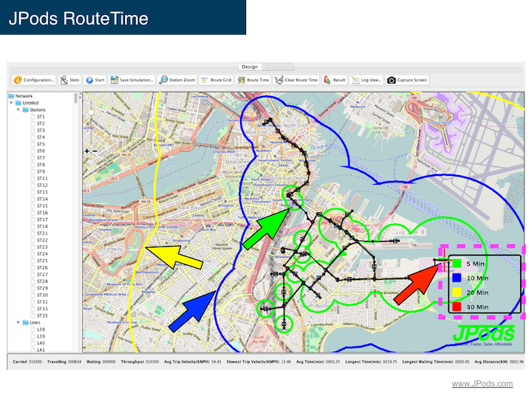The image size is (532, 399).
Task: Activate the Station Zoom tool
Action: point(177,80)
